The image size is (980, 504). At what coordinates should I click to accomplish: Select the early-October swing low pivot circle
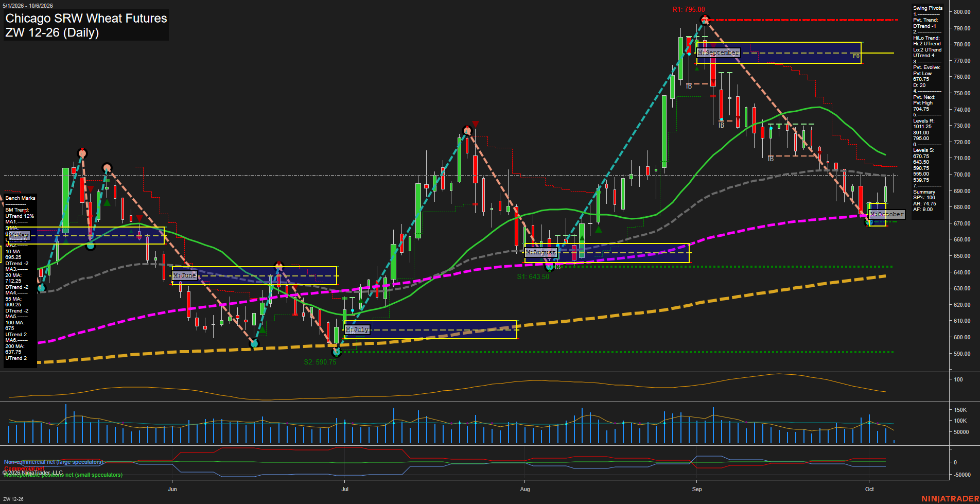point(869,222)
